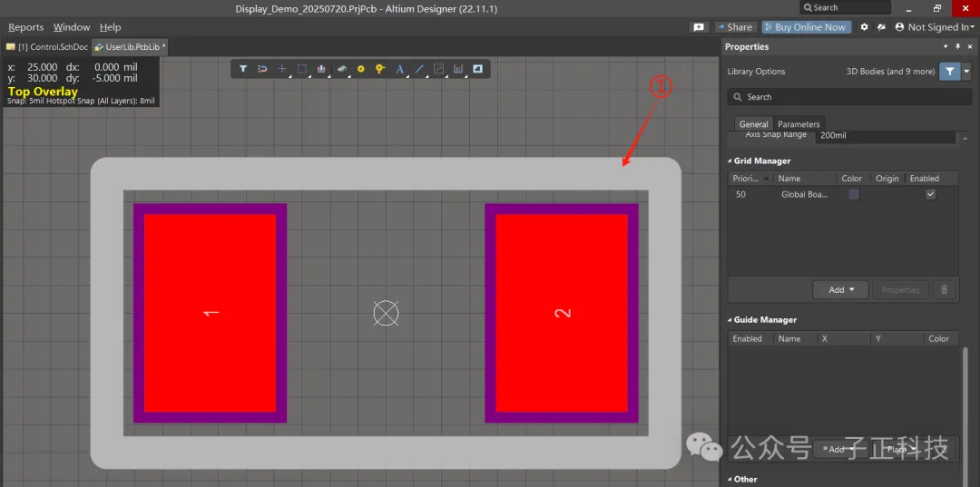Open the comment bubble icon
980x487 pixels.
coord(699,27)
